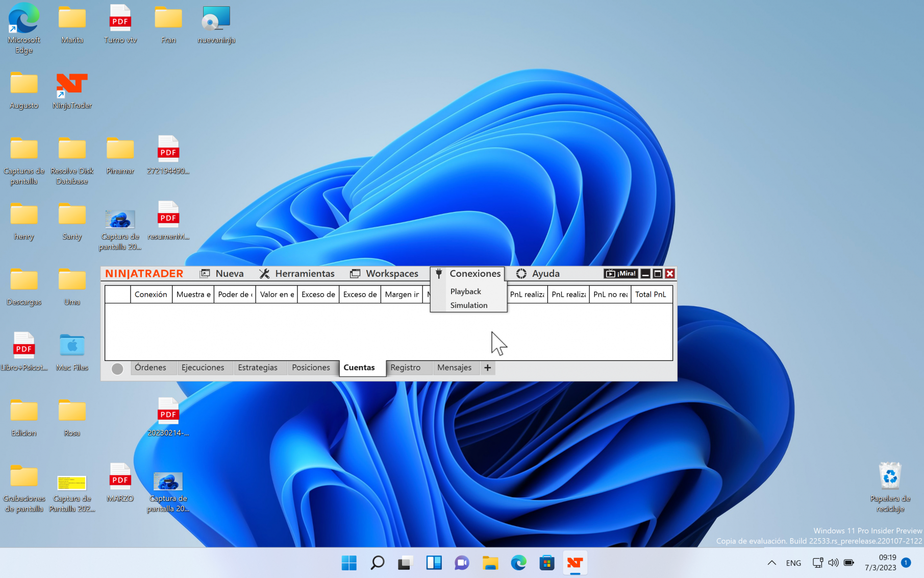Screen dimensions: 924x578
Task: Select Playback from Conexiones menu
Action: pos(465,292)
